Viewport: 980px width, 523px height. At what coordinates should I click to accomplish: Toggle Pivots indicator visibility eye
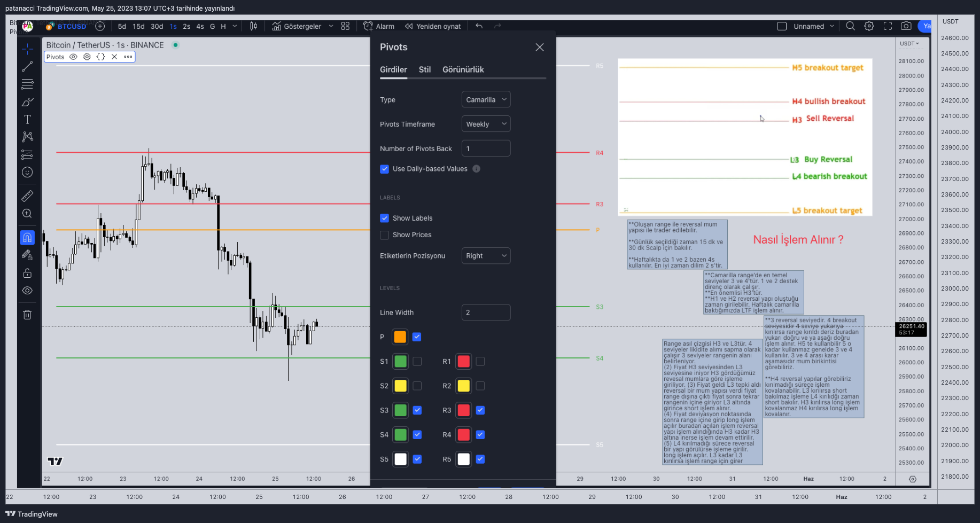tap(73, 57)
